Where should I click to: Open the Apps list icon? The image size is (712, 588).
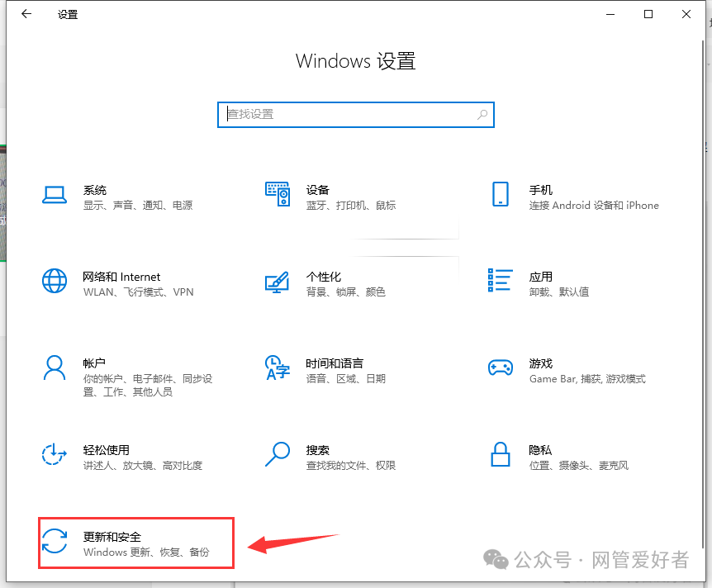(501, 280)
